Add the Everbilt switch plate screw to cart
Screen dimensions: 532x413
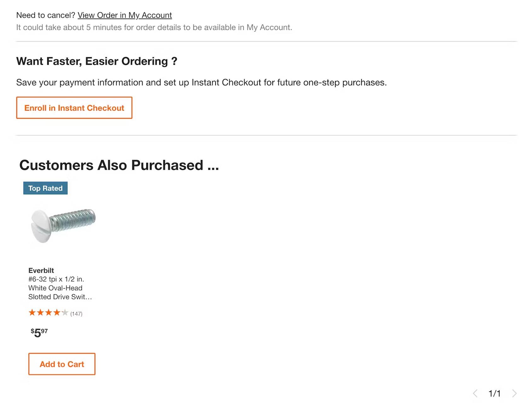click(x=61, y=364)
